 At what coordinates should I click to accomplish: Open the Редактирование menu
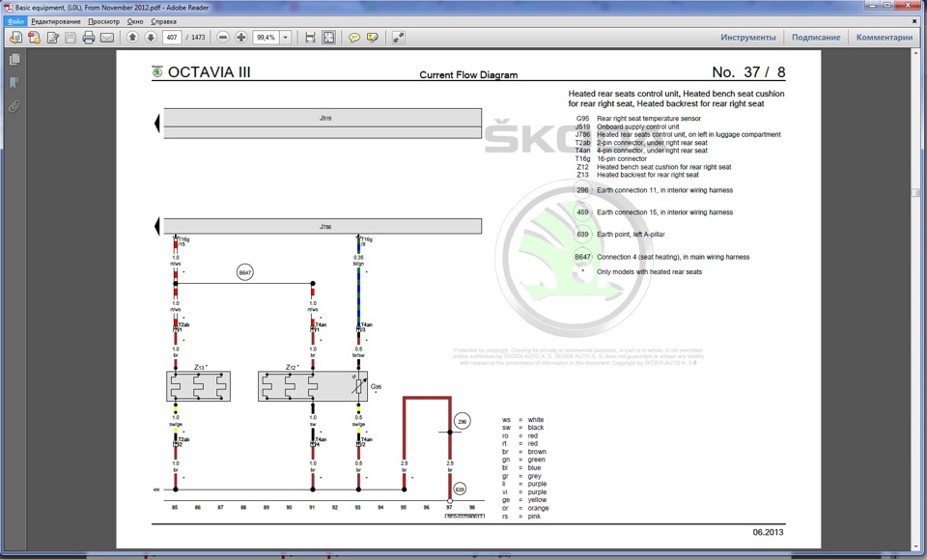pyautogui.click(x=56, y=21)
